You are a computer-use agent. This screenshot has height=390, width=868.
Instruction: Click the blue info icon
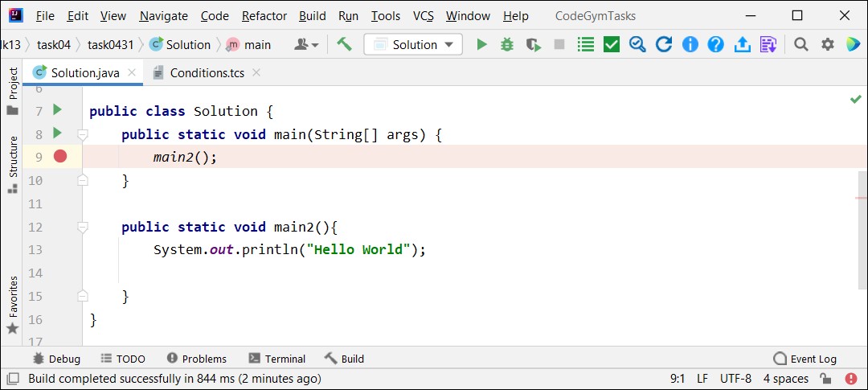coord(690,44)
